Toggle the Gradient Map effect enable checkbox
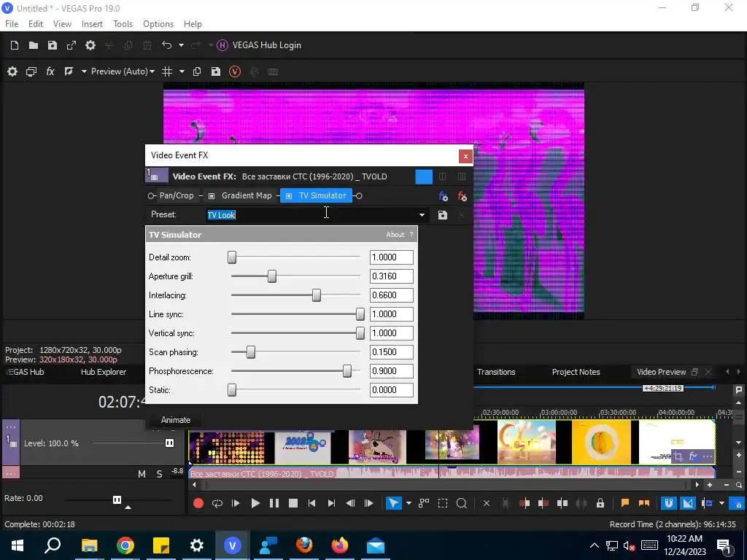This screenshot has width=747, height=560. (x=212, y=195)
